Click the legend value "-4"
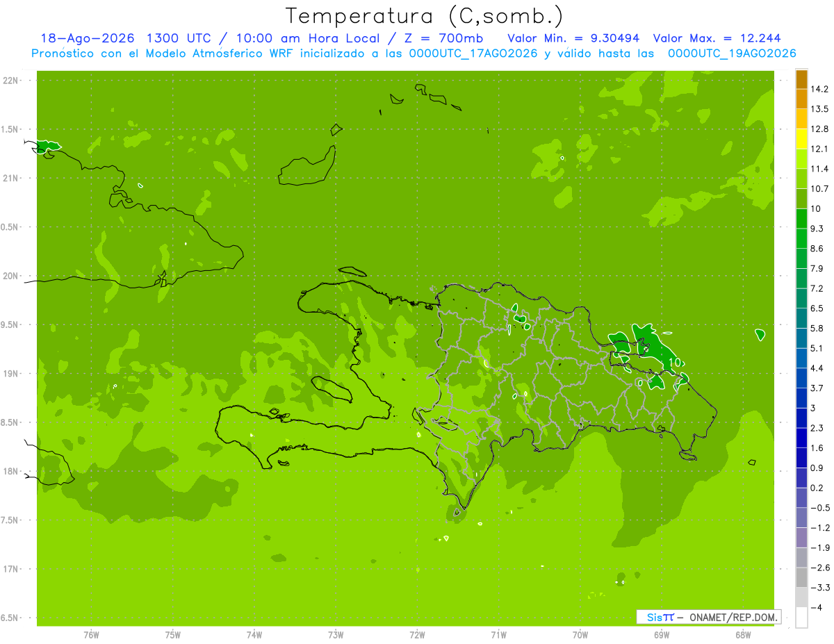834x644 pixels. (816, 607)
